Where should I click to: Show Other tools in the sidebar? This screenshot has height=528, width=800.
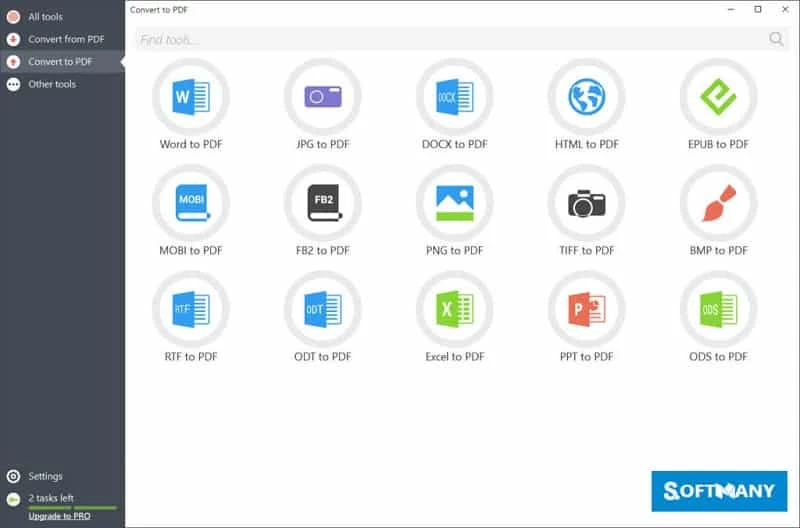52,84
